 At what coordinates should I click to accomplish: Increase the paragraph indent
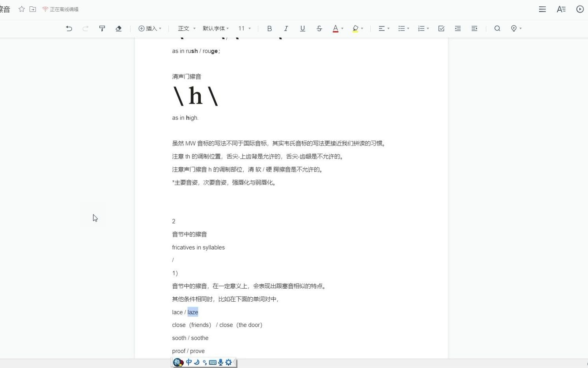(474, 28)
